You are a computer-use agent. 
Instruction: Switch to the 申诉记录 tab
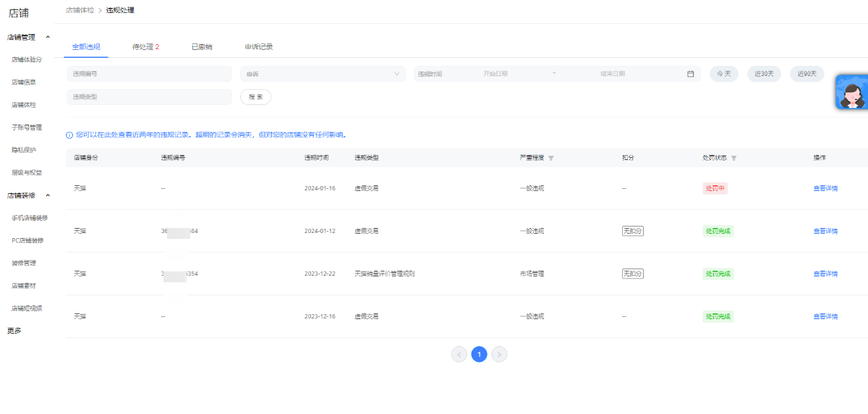pos(258,47)
